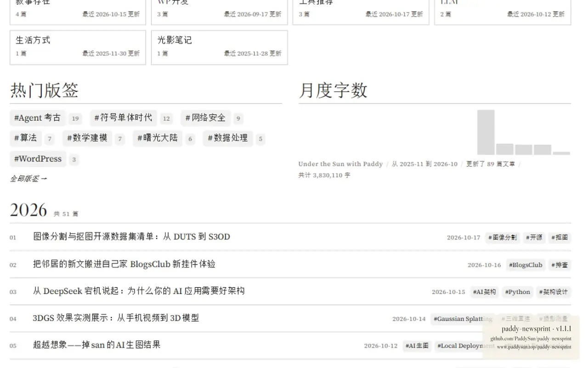
Task: Open the #Gaussian Splatting tag
Action: 463,319
